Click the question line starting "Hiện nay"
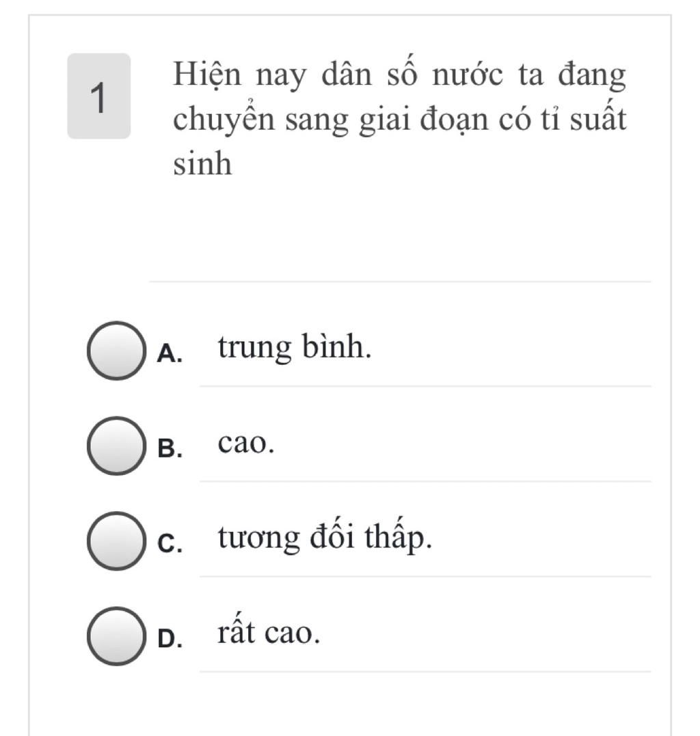 pyautogui.click(x=399, y=75)
